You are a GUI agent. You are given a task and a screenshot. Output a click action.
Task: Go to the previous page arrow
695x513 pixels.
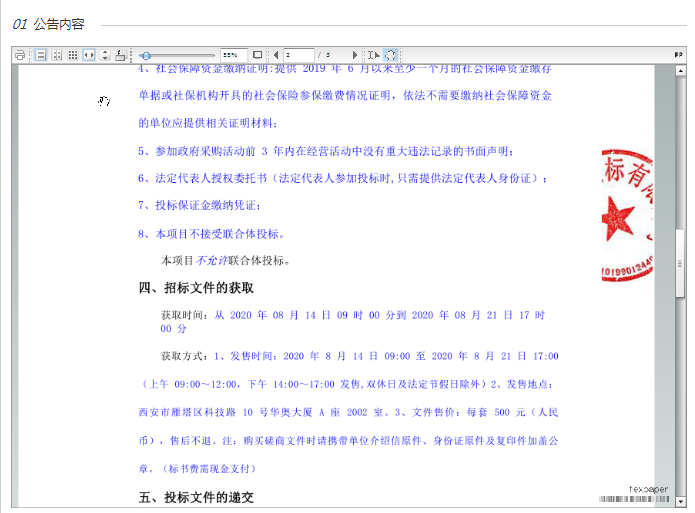[x=276, y=55]
